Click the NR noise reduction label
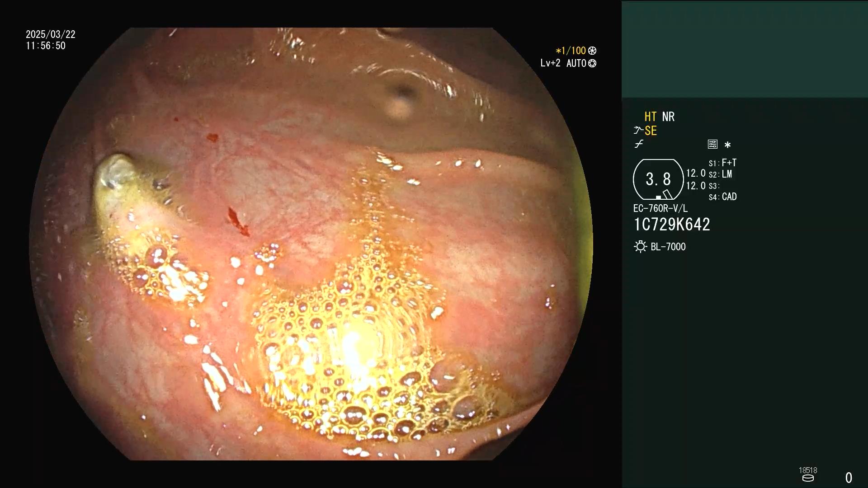Image resolution: width=868 pixels, height=488 pixels. (668, 117)
